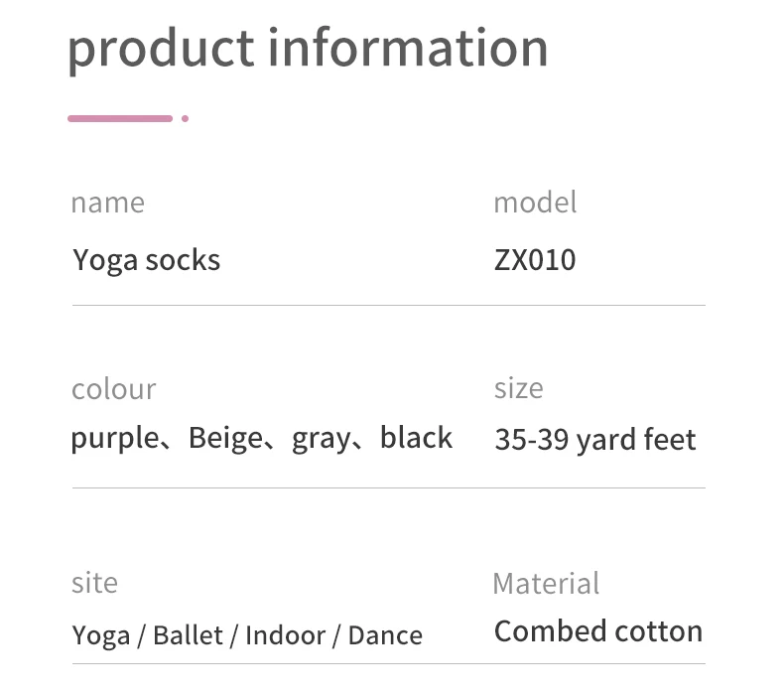784x694 pixels.
Task: Select the 'site' label
Action: (94, 583)
